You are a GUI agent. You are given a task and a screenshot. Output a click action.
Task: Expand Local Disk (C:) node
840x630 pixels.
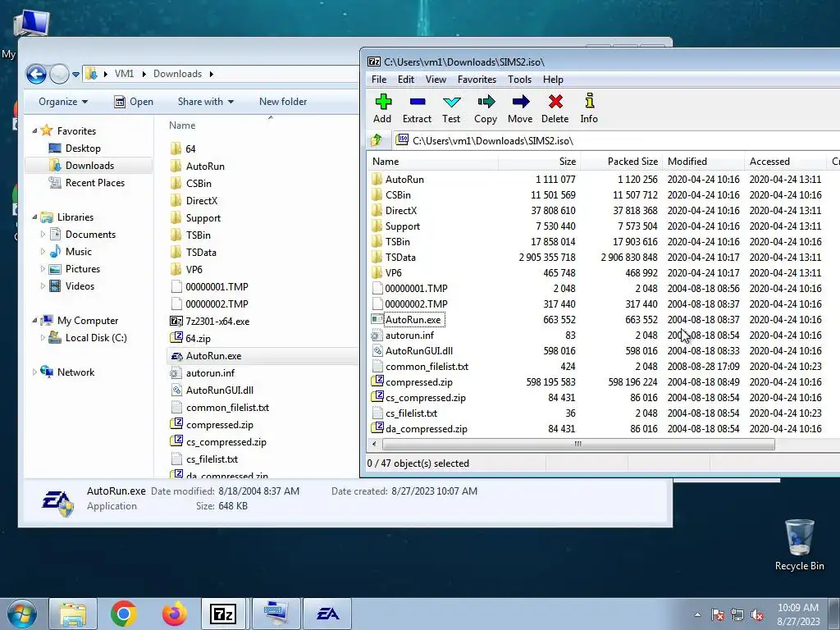tap(43, 337)
